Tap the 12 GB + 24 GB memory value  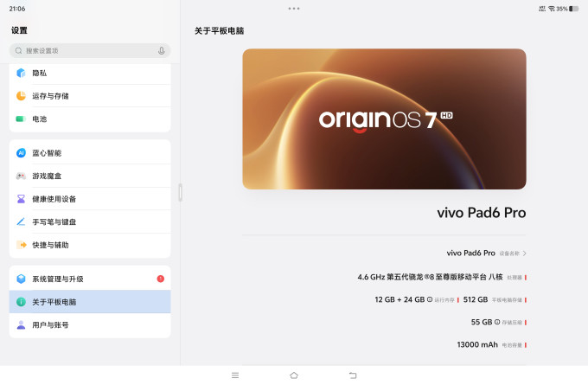coord(399,299)
